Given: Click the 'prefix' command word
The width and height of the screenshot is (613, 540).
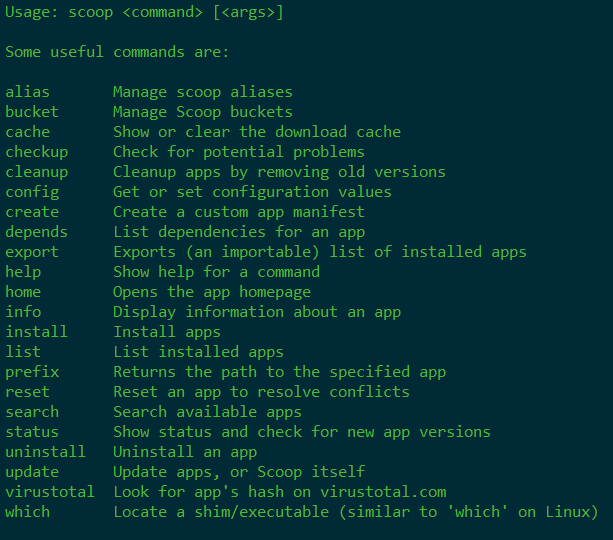Looking at the screenshot, I should point(32,372).
